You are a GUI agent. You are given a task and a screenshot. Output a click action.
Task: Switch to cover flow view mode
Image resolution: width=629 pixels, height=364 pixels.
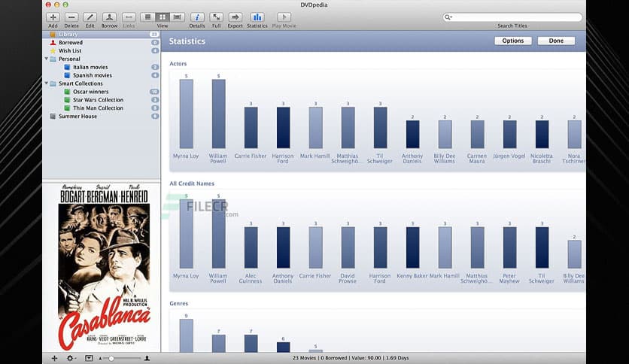(x=177, y=17)
